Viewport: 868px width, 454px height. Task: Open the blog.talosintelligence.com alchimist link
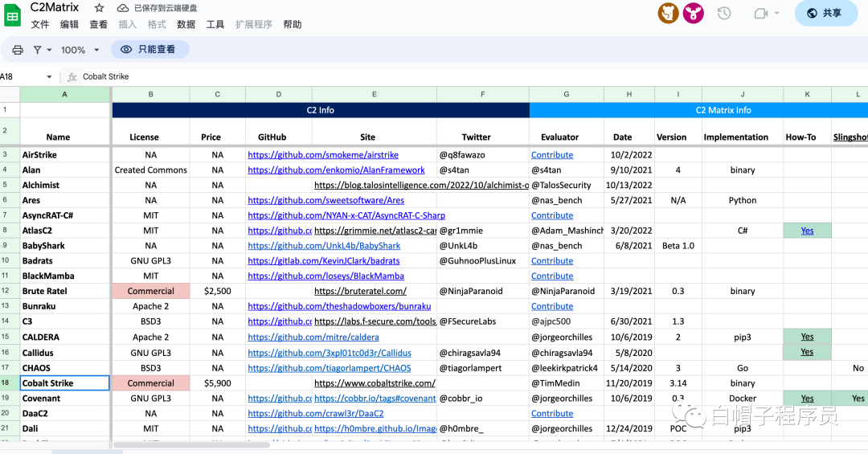pos(421,186)
